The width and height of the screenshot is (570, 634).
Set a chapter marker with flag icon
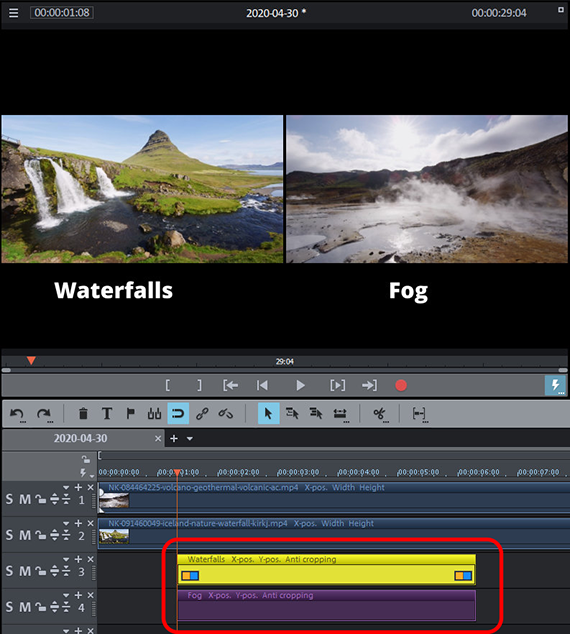(131, 414)
